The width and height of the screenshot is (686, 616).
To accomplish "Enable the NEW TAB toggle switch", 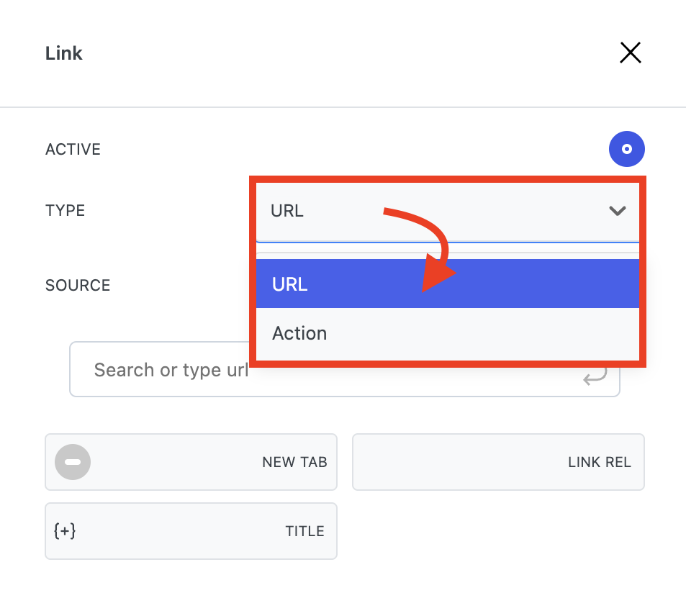I will [73, 462].
